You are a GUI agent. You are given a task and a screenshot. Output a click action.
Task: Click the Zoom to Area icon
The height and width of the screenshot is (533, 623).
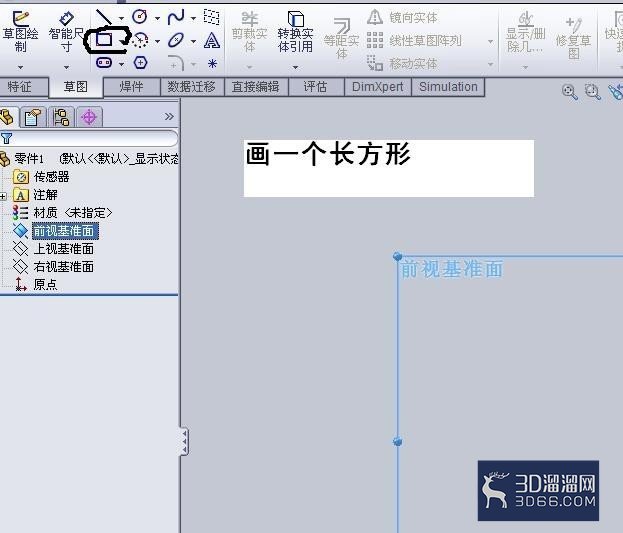[592, 92]
